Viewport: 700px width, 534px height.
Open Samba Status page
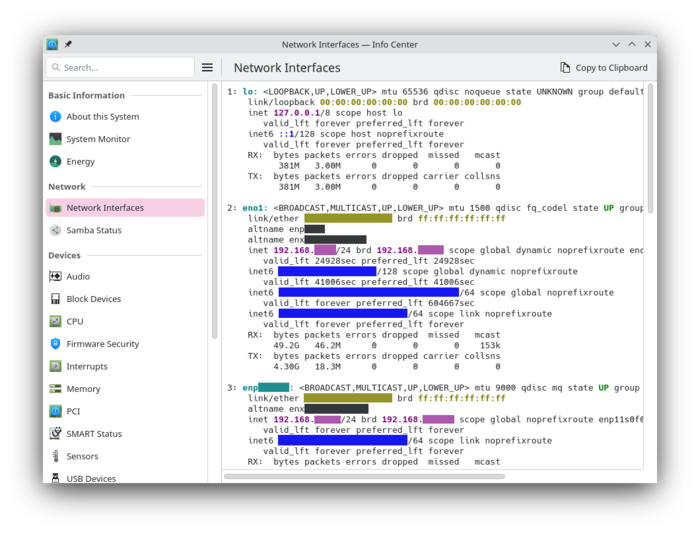pos(93,230)
